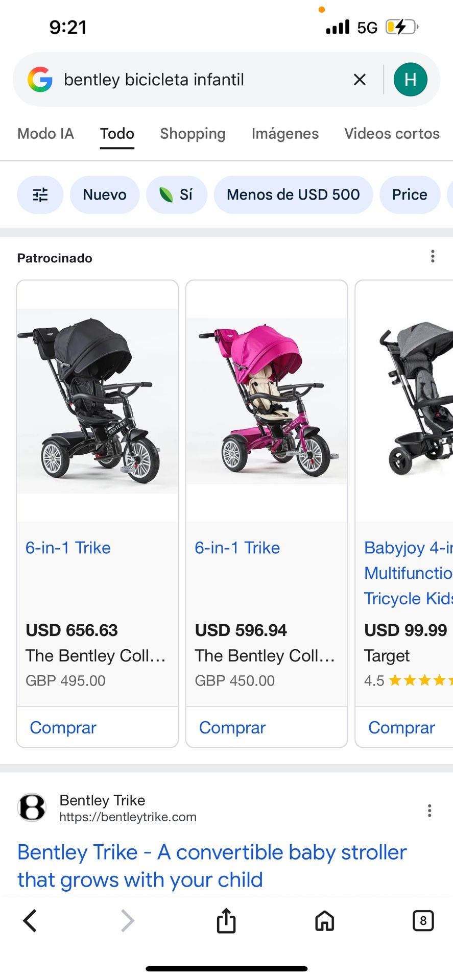Open sponsored section three-dot menu
This screenshot has width=453, height=980.
pyautogui.click(x=433, y=256)
